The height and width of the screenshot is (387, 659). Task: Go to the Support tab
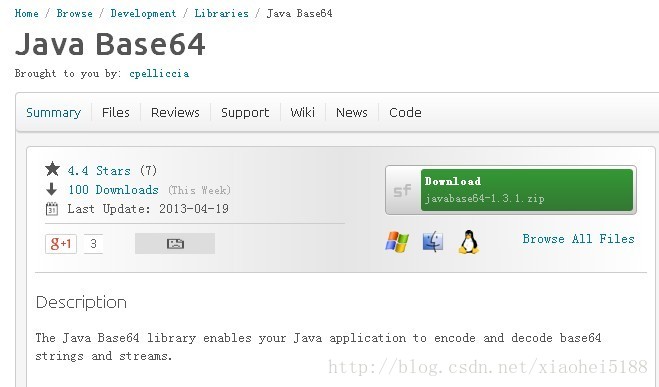pos(245,113)
